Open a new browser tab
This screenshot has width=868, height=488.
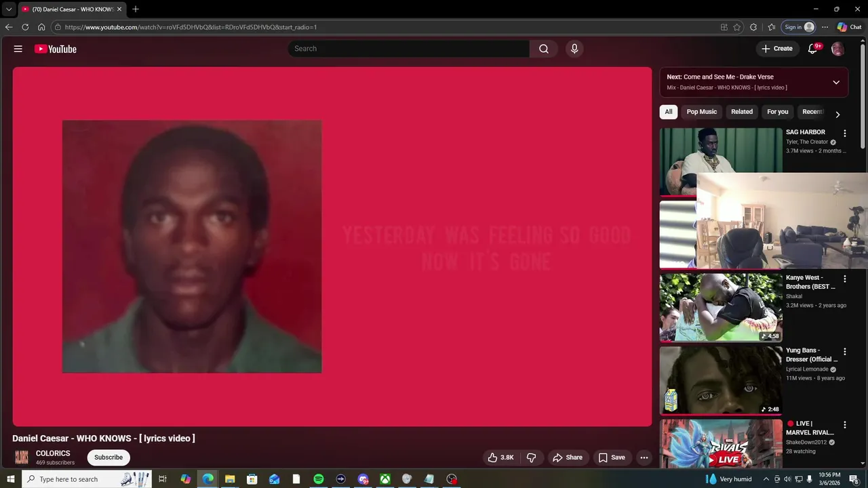[x=136, y=9]
